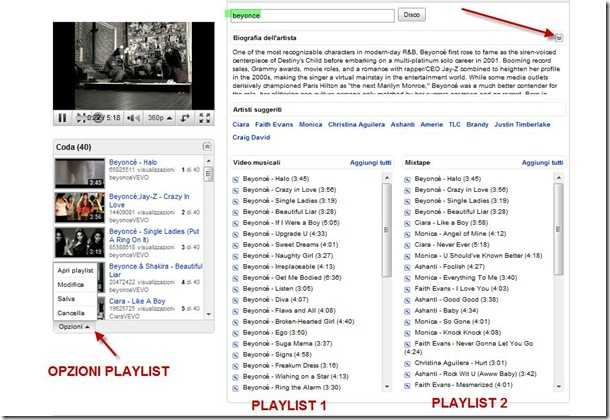The image size is (610, 420).
Task: Add all Video musicali with 'Aggiungi tutti'
Action: [x=370, y=163]
